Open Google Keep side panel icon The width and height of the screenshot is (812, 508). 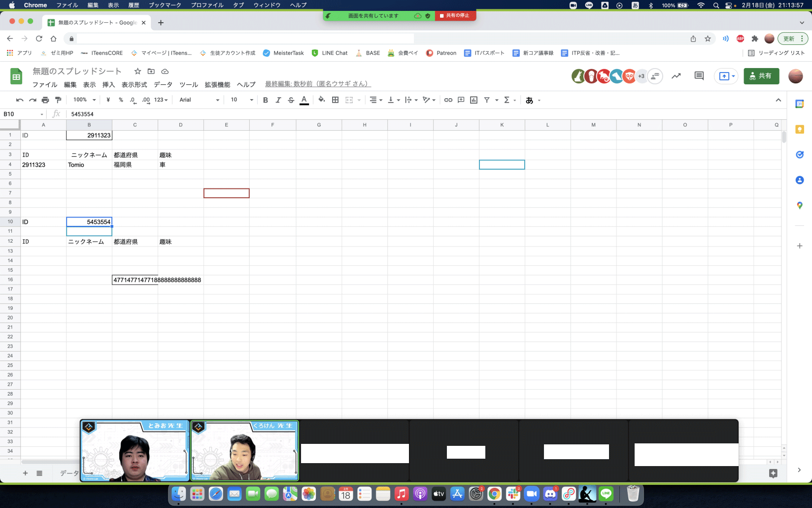(800, 129)
